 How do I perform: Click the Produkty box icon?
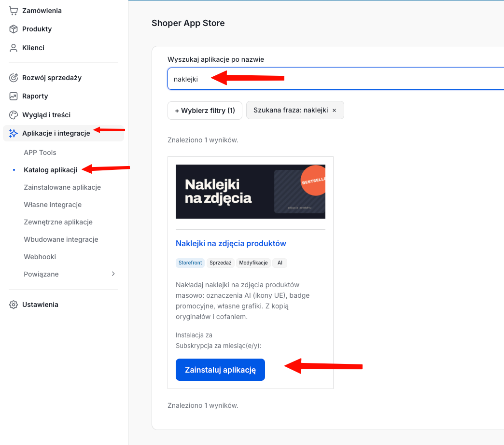pyautogui.click(x=13, y=29)
